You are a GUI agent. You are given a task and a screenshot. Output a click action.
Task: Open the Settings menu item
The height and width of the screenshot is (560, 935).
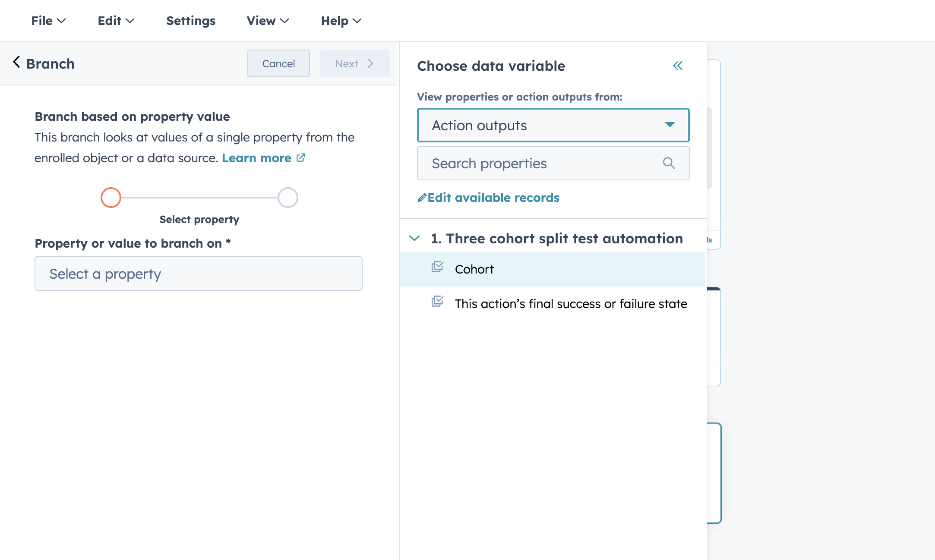[x=191, y=21]
